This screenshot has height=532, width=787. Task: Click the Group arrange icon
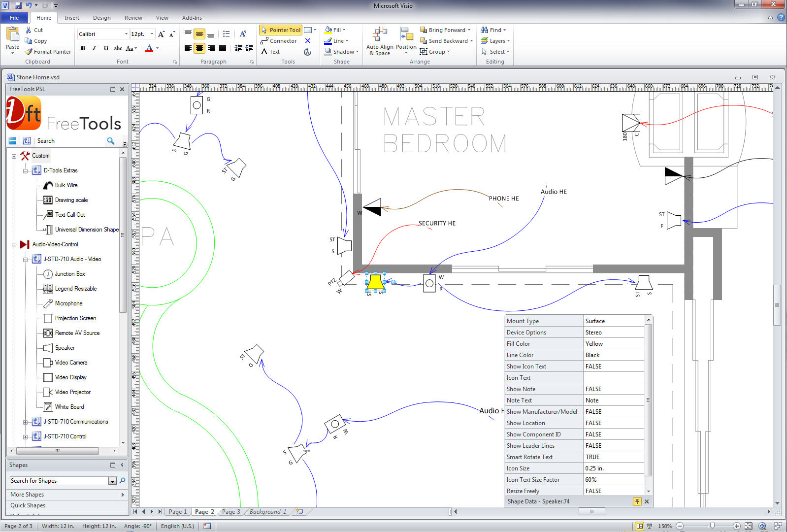(x=424, y=52)
